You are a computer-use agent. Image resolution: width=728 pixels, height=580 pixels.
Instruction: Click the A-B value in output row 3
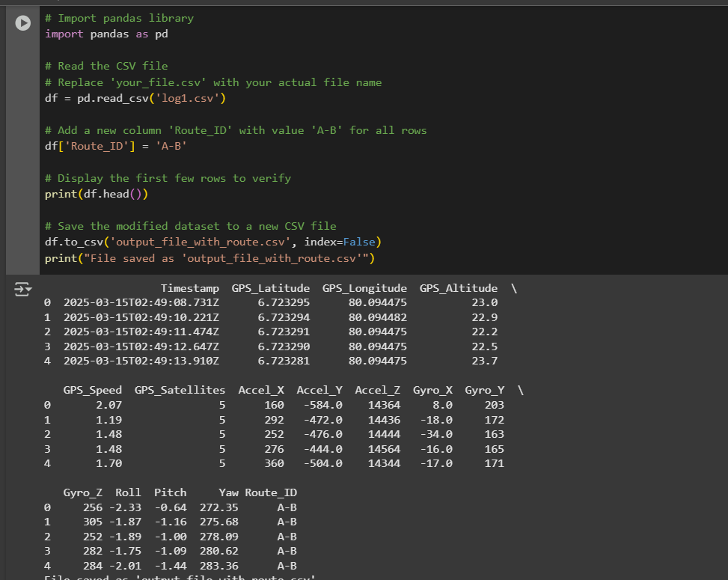pos(287,552)
